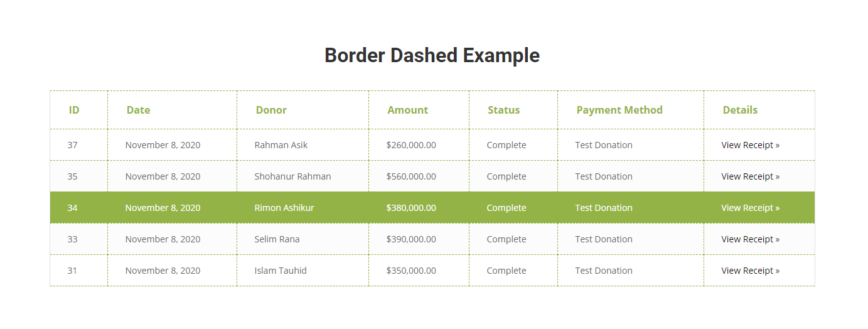868x329 pixels.
Task: Click donor name Islam Tauhid
Action: (x=281, y=271)
